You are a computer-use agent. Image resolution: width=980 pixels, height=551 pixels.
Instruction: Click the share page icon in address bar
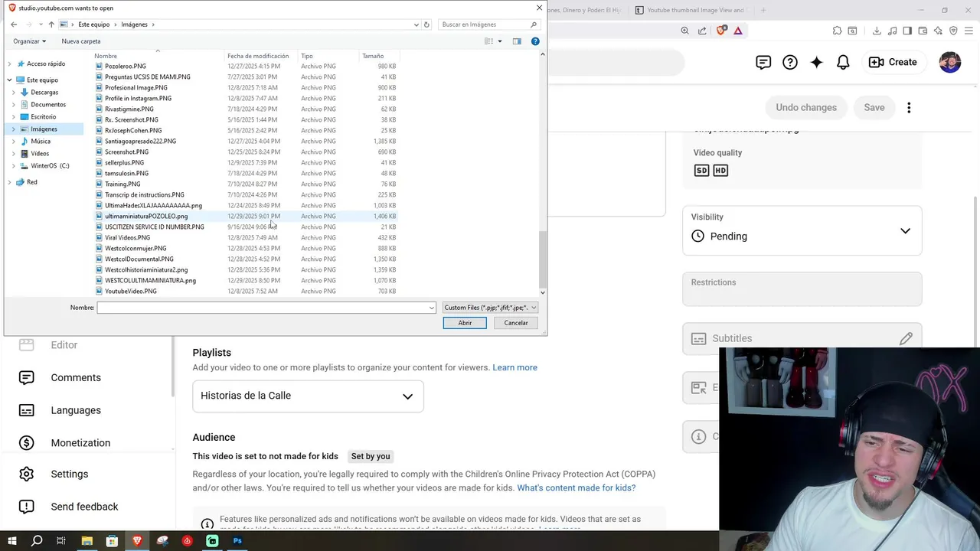tap(703, 31)
